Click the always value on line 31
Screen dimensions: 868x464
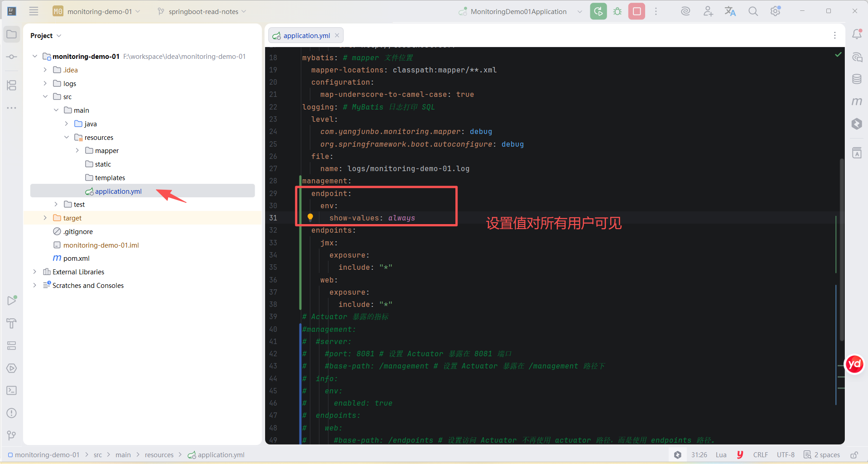tap(401, 218)
